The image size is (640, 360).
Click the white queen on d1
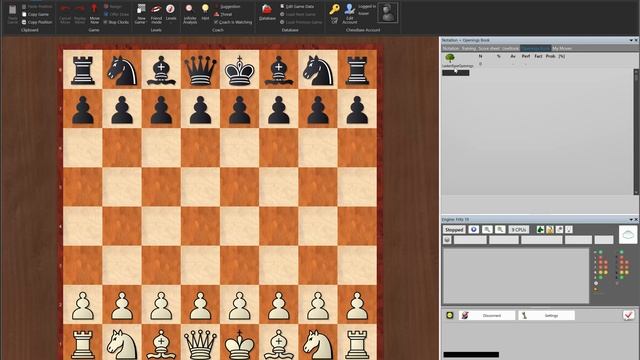click(200, 344)
